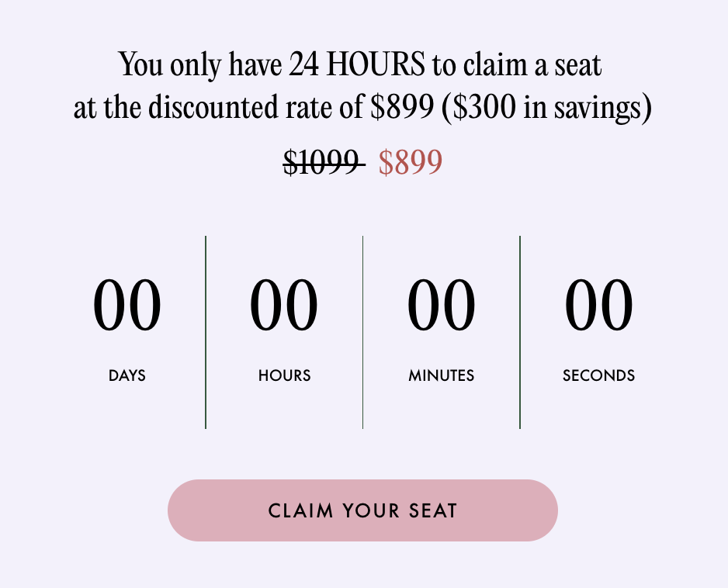728x588 pixels.
Task: Click the HOURS countdown digits
Action: coord(284,304)
